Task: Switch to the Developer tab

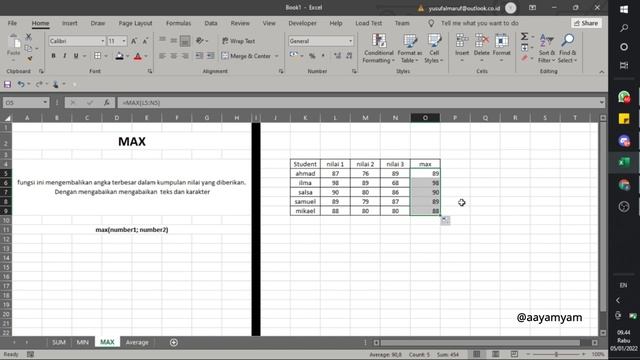Action: 302,23
